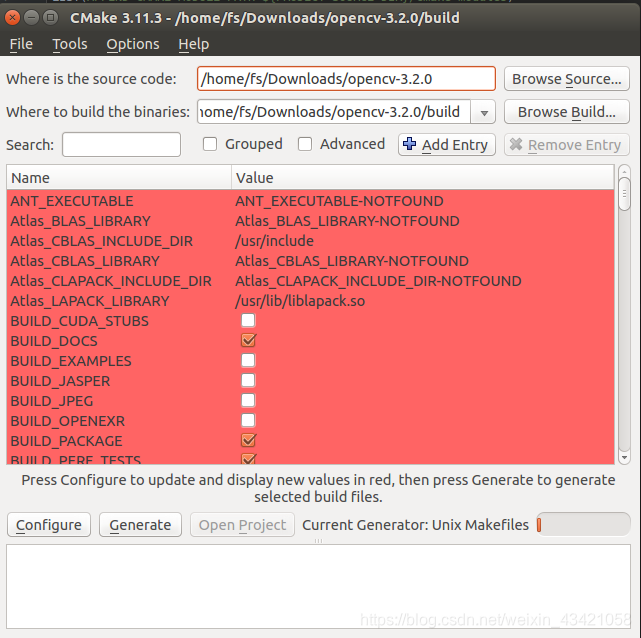This screenshot has height=638, width=641.
Task: Minimize the CMake window
Action: tap(31, 18)
